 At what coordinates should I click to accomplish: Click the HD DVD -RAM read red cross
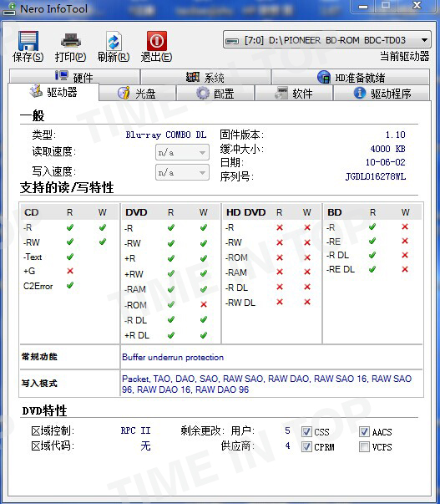click(x=280, y=272)
